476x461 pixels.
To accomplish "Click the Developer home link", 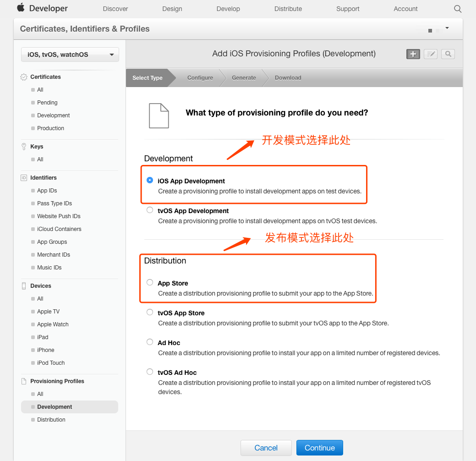I will (48, 8).
